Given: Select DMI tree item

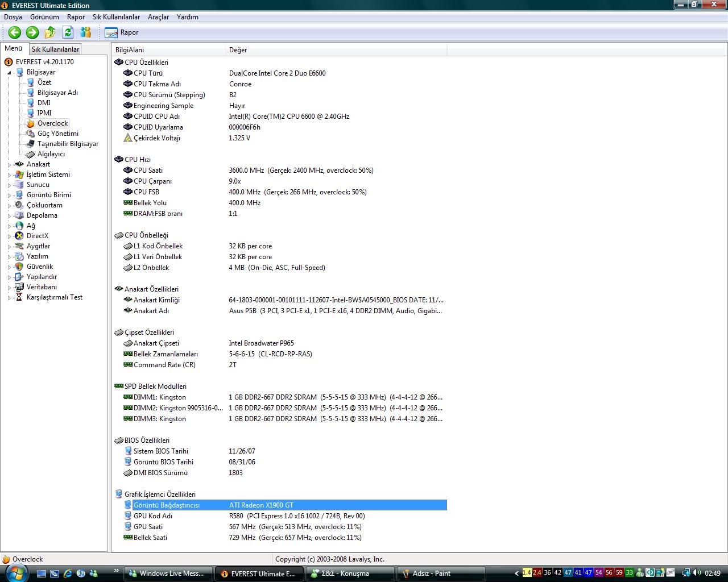Looking at the screenshot, I should [44, 103].
